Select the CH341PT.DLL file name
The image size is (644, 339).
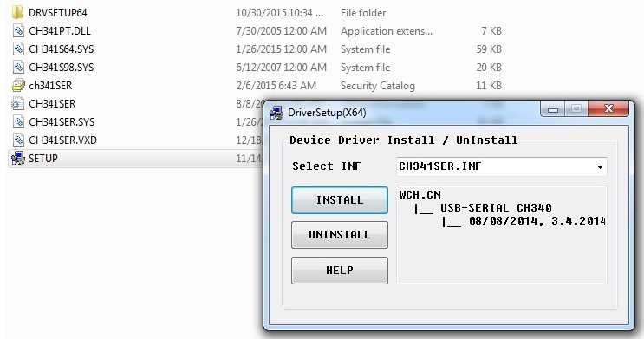(x=60, y=31)
